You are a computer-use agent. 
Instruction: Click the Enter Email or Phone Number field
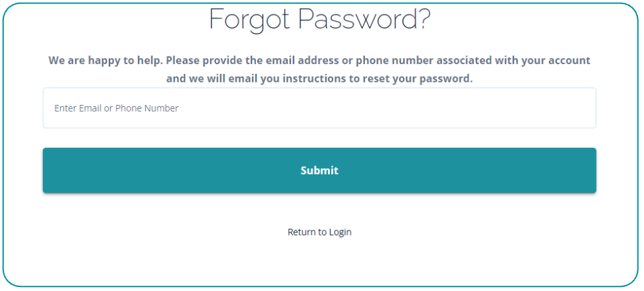click(x=319, y=108)
